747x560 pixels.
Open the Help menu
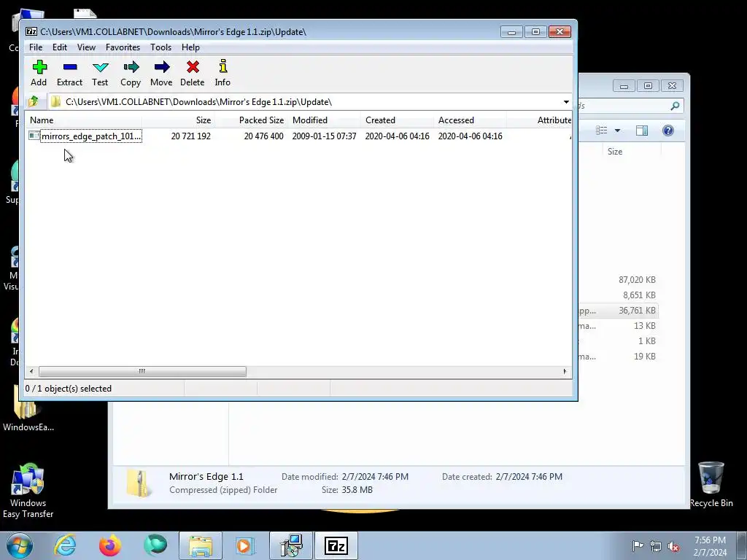pyautogui.click(x=190, y=47)
